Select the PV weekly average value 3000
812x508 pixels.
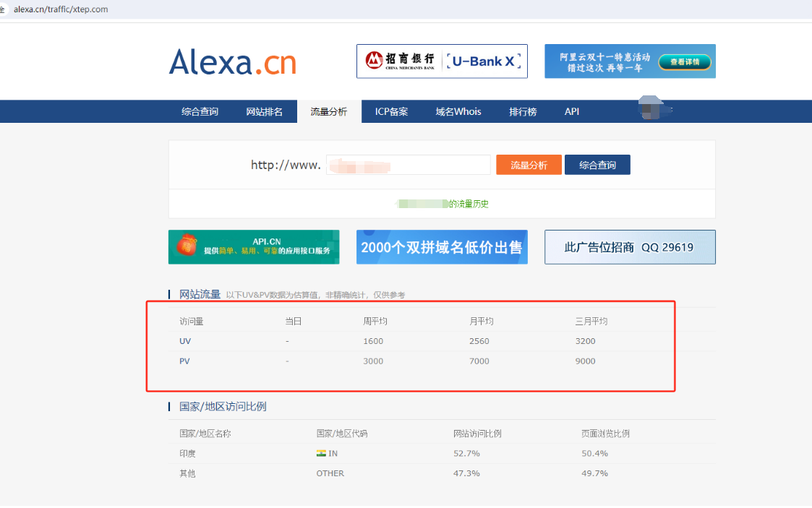(x=373, y=361)
